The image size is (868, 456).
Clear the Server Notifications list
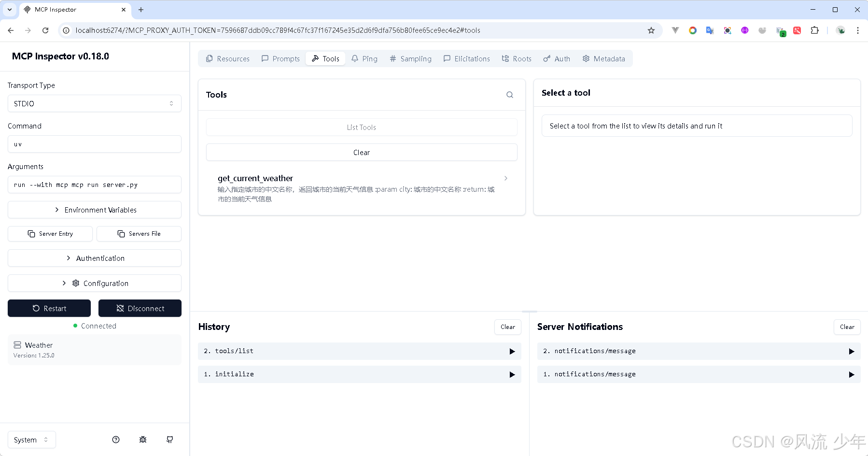(x=847, y=327)
